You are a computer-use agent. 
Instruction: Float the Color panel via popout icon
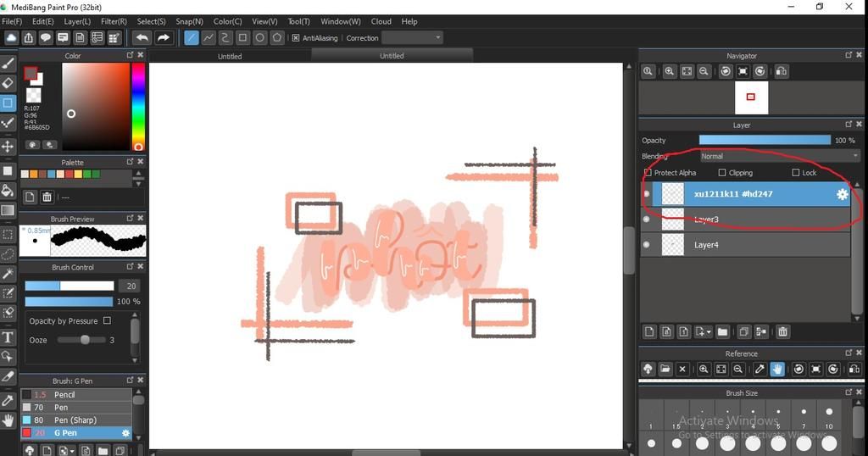pos(130,55)
